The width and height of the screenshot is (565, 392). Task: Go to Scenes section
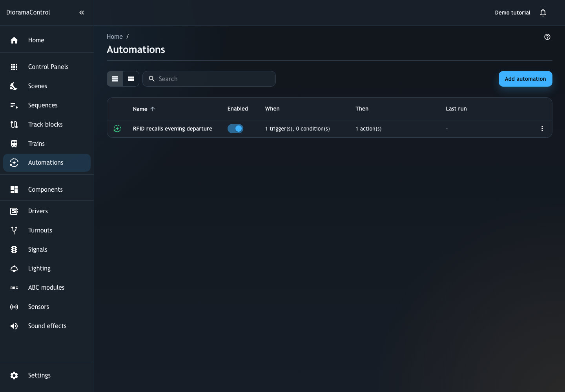click(x=47, y=86)
